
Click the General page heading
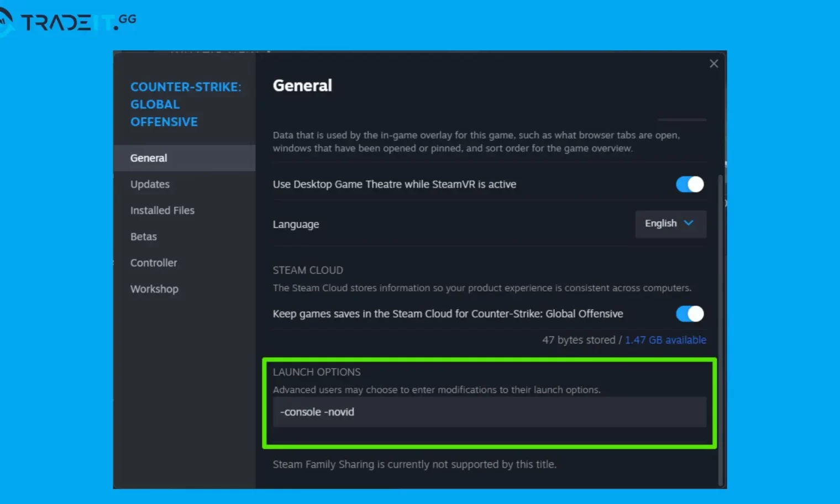[302, 86]
